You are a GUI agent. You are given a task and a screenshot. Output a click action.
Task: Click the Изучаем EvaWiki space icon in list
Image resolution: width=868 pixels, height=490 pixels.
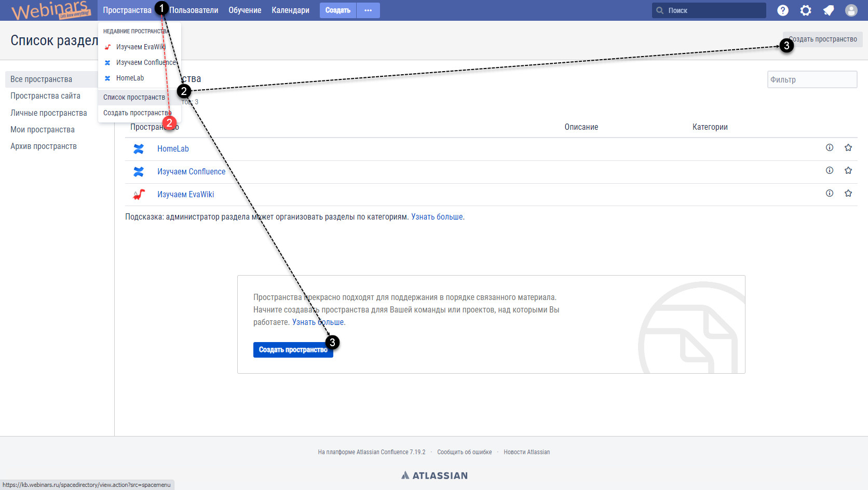click(x=139, y=195)
